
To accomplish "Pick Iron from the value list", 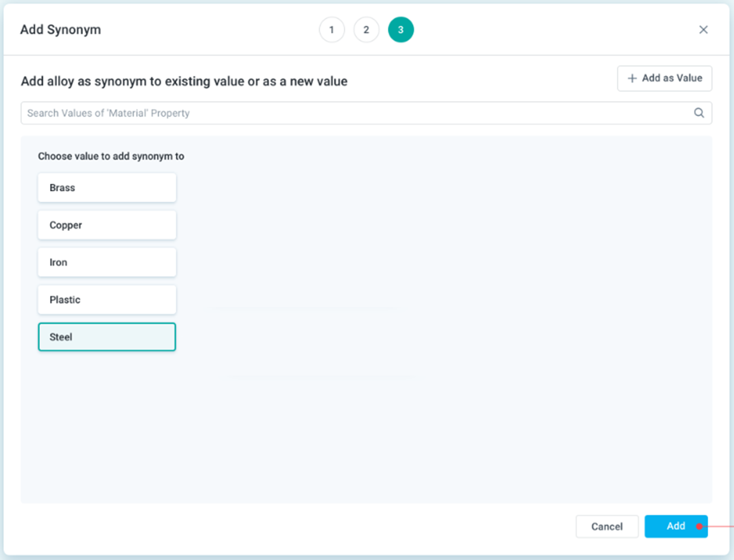I will click(x=107, y=262).
